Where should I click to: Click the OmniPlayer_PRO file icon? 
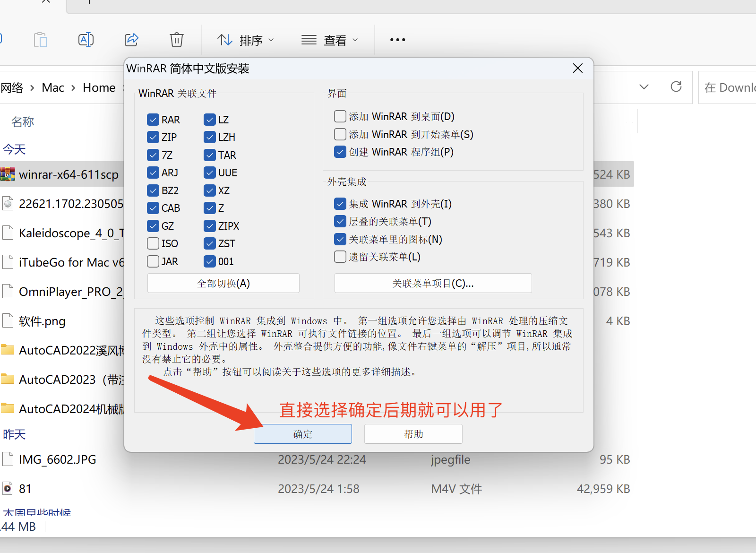(x=8, y=292)
